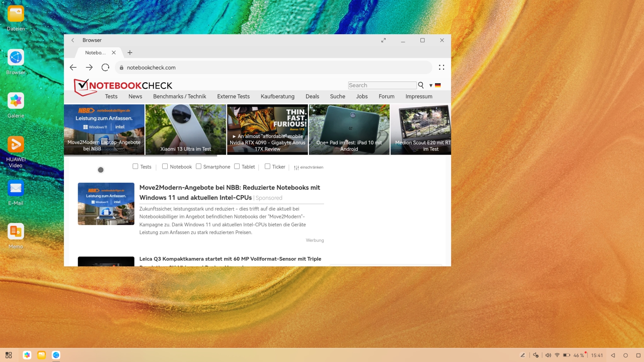Click the search magnifier icon on Notebookcheck

pos(421,85)
